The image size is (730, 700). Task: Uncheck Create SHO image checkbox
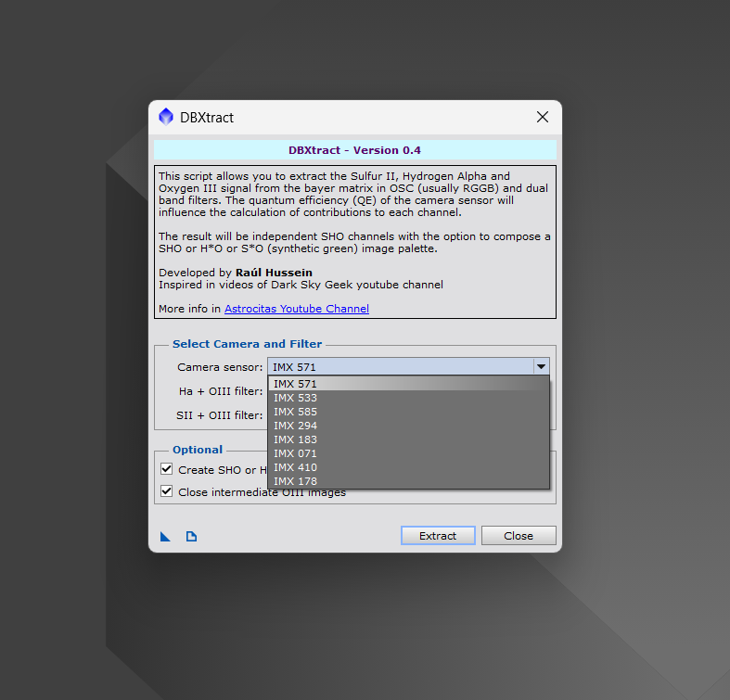167,469
